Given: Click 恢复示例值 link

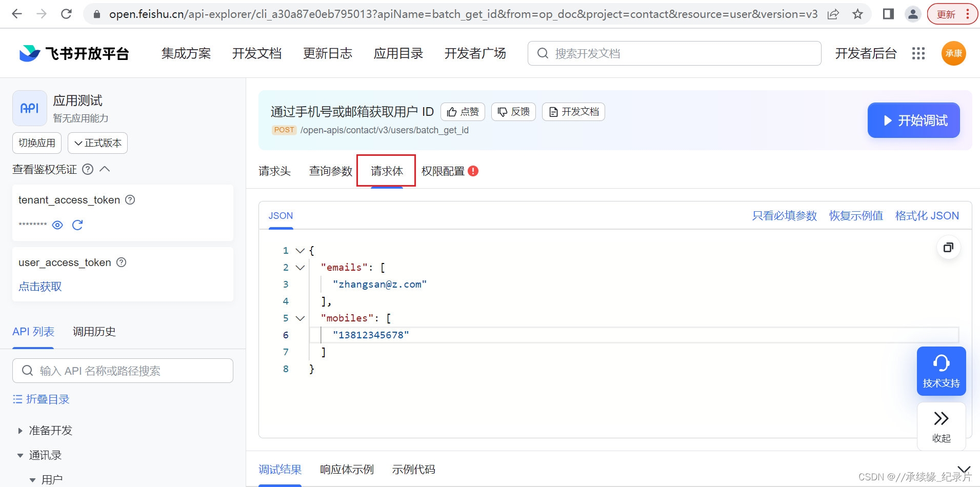Looking at the screenshot, I should coord(856,216).
